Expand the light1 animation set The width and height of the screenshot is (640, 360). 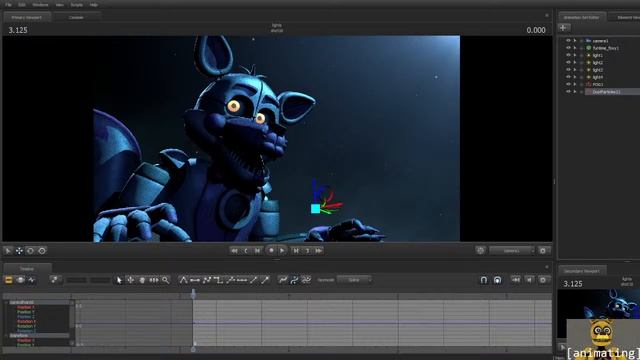tap(575, 55)
